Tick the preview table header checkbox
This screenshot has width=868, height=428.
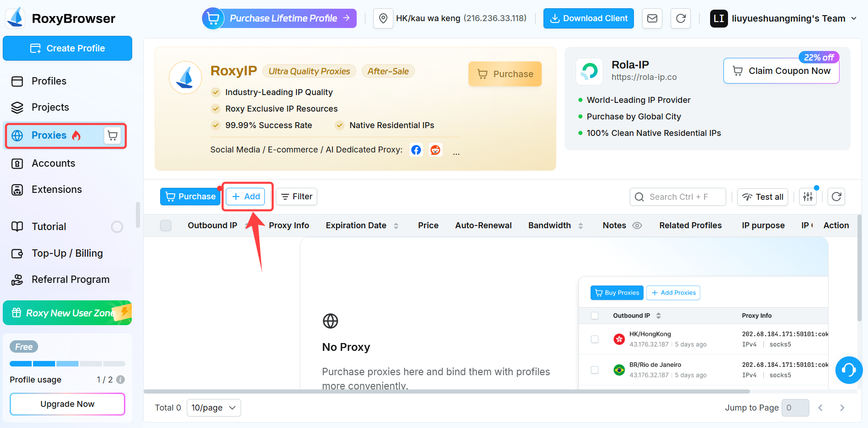point(594,315)
